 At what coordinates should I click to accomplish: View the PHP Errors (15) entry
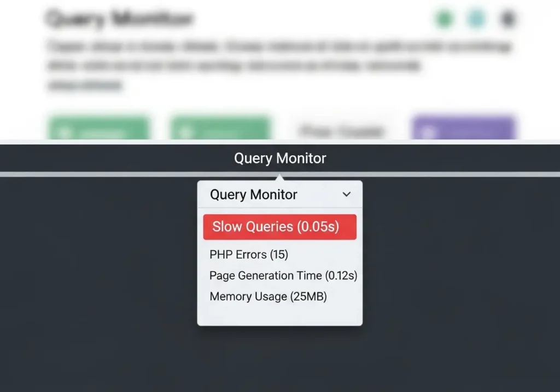coord(248,254)
